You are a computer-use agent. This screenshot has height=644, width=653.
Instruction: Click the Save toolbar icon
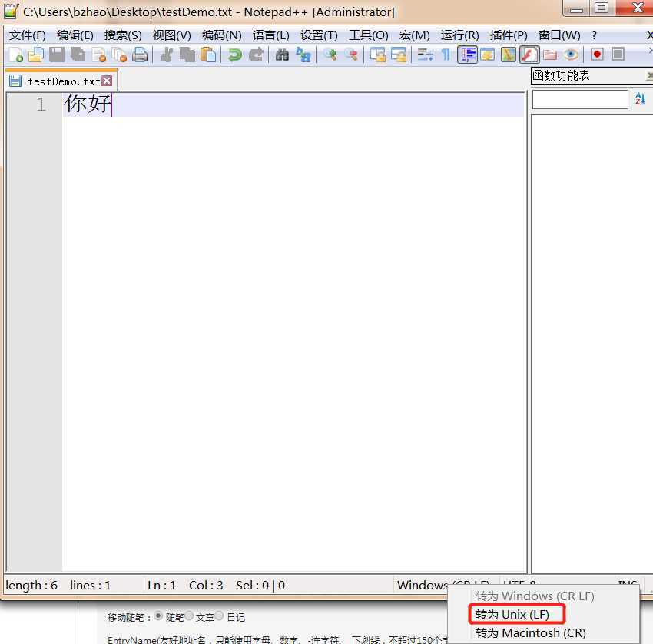[x=57, y=55]
